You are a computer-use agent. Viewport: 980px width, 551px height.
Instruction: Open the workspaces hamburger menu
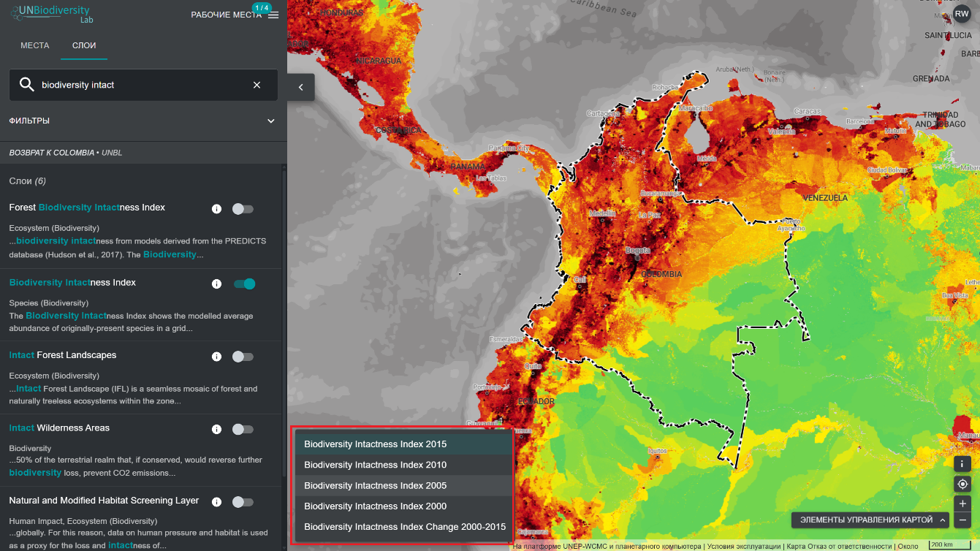click(x=273, y=15)
